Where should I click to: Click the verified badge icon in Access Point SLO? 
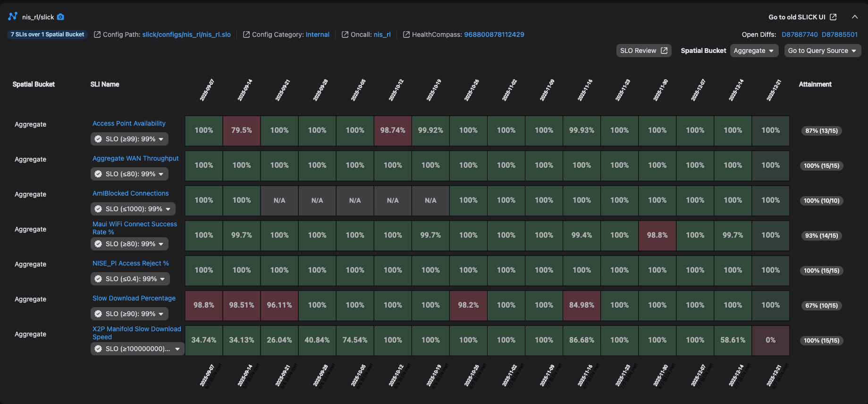(x=98, y=139)
